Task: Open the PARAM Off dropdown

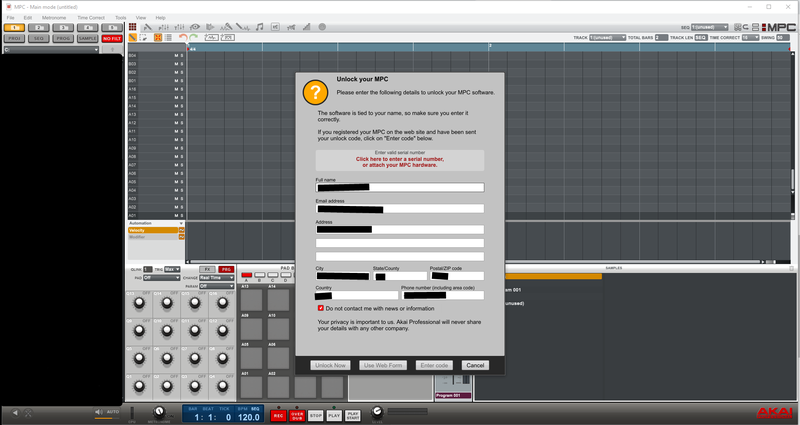Action: (216, 286)
